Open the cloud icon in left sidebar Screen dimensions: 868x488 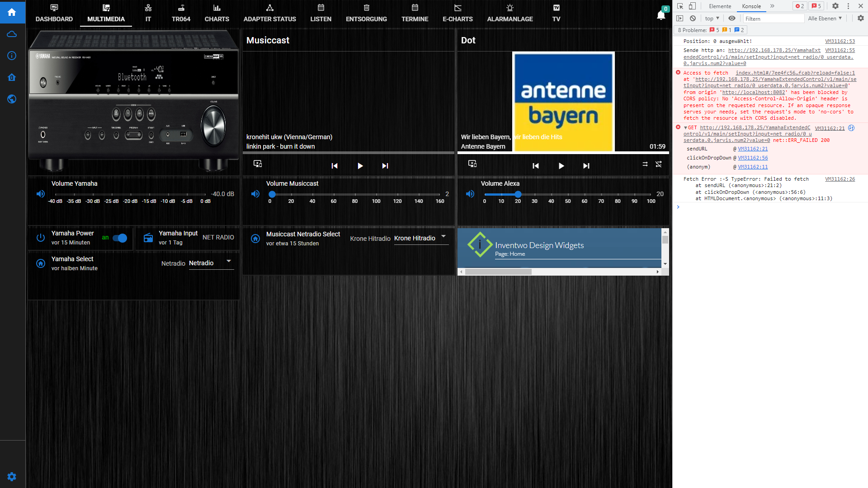(x=12, y=34)
